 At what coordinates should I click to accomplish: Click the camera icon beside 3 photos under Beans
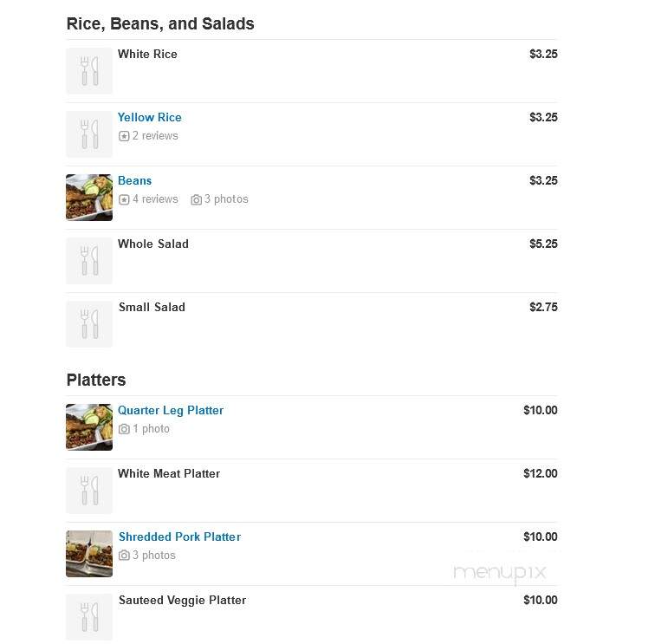click(196, 199)
